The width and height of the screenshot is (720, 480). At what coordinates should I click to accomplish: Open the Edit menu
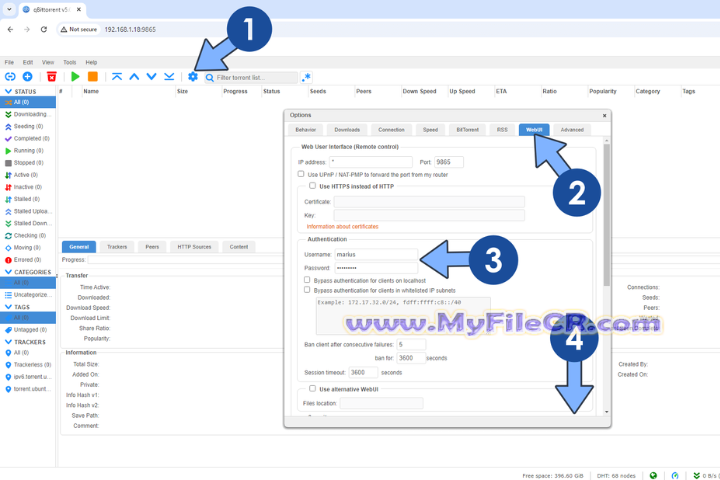pos(28,62)
